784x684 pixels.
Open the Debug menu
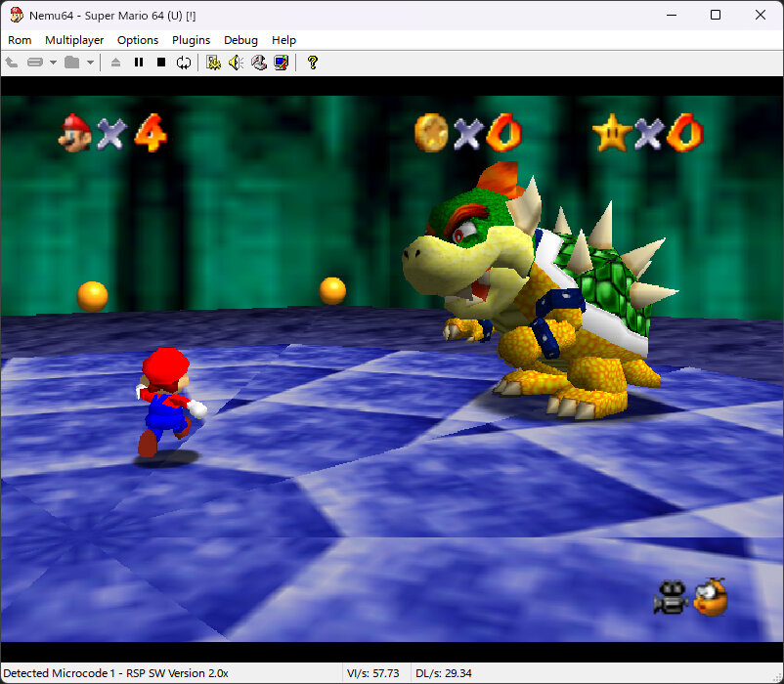[240, 40]
